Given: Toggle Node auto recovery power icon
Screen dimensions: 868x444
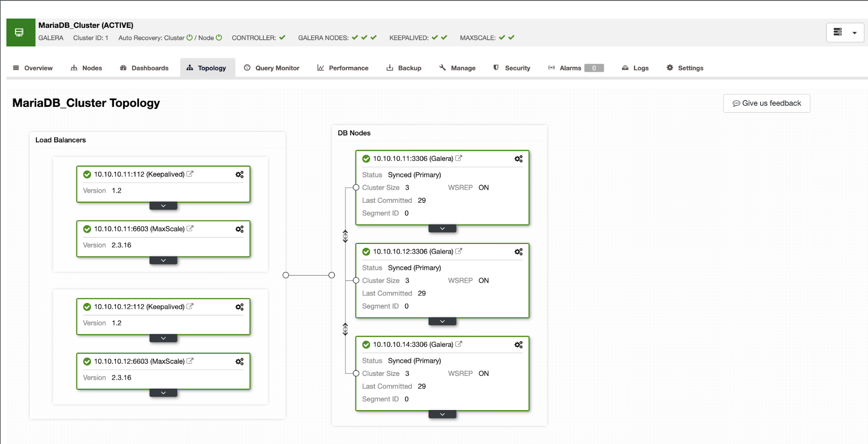Looking at the screenshot, I should (219, 37).
